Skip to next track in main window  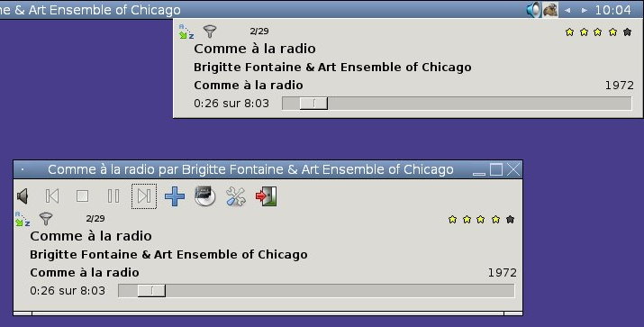point(144,196)
